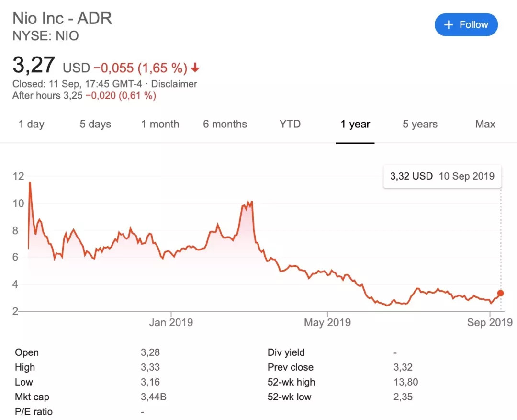Open the 5 years chart tab
This screenshot has width=517, height=420.
(420, 124)
